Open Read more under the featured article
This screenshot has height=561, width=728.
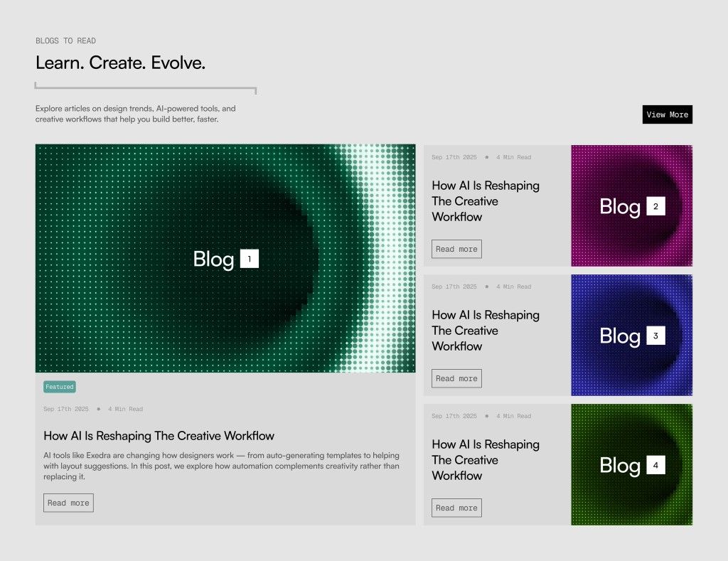[x=68, y=503]
